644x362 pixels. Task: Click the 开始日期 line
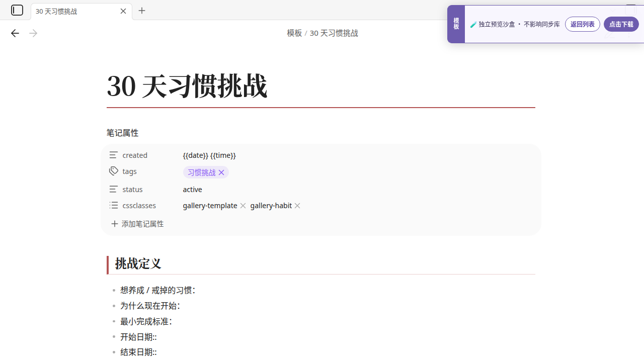click(138, 337)
